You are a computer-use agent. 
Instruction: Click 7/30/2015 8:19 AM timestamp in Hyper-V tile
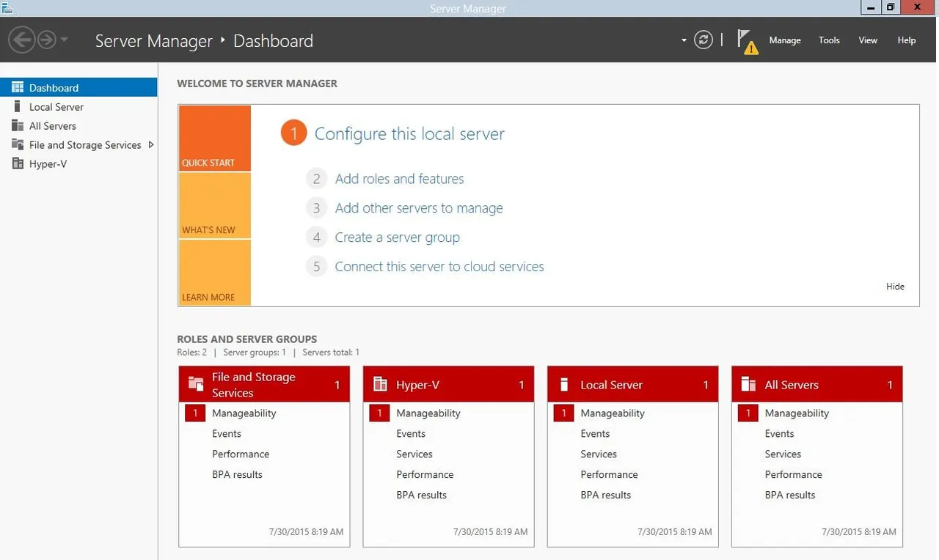pyautogui.click(x=490, y=532)
